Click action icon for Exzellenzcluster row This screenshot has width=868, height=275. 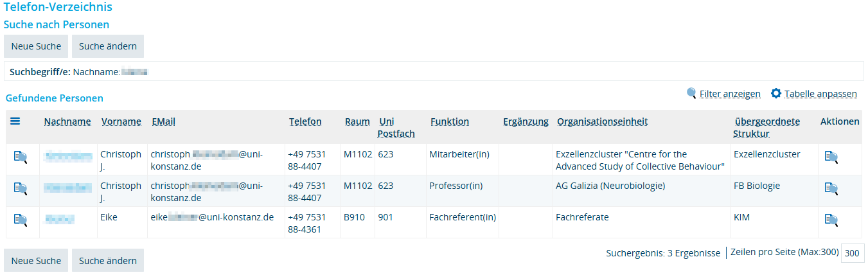coord(831,157)
